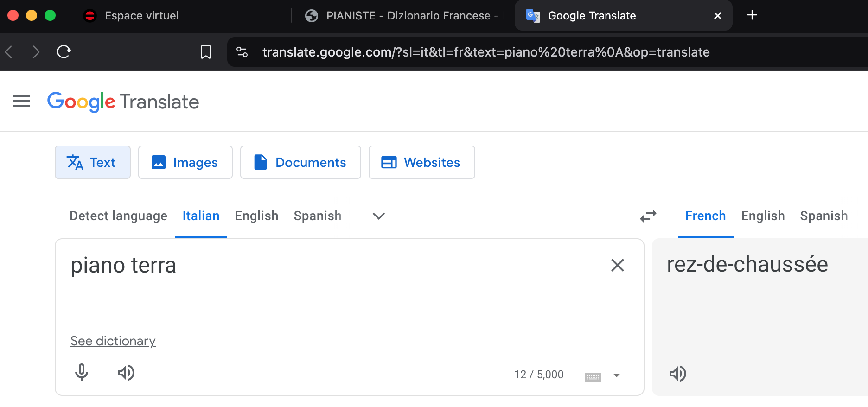Select English as source language
Image resolution: width=868 pixels, height=407 pixels.
click(256, 216)
